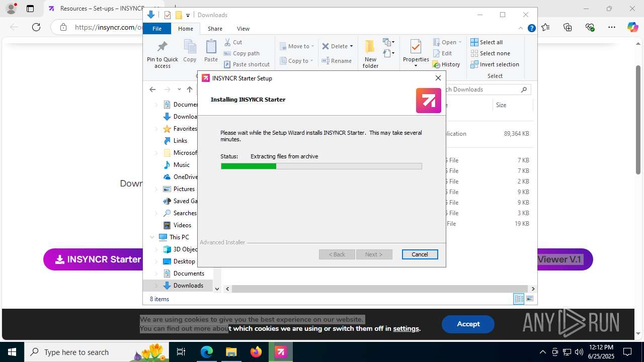Click Select none in ribbon
644x362 pixels.
[x=490, y=53]
